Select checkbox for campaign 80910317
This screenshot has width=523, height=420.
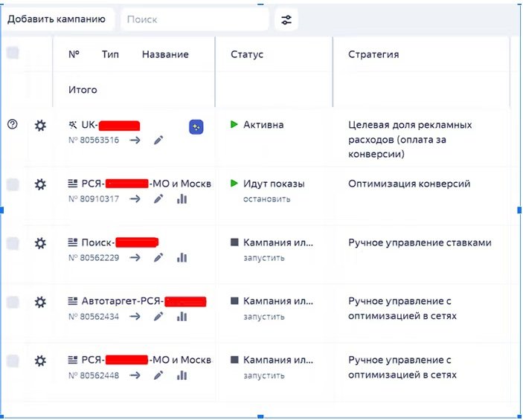(13, 184)
